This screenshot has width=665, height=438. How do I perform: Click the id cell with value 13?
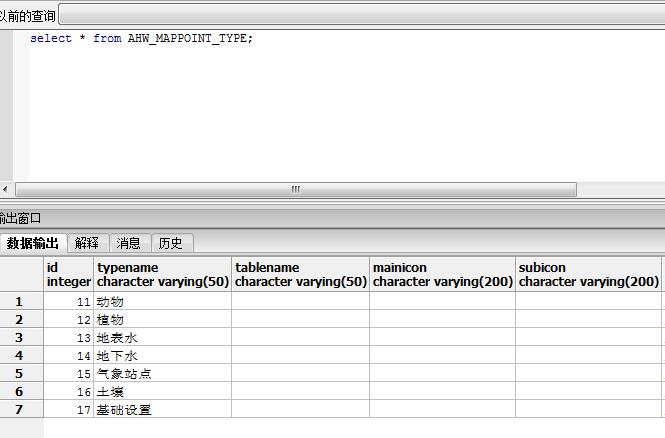click(x=68, y=338)
